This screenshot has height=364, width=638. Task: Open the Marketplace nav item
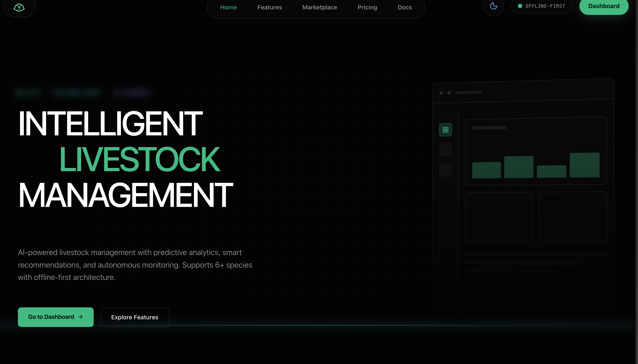[319, 7]
